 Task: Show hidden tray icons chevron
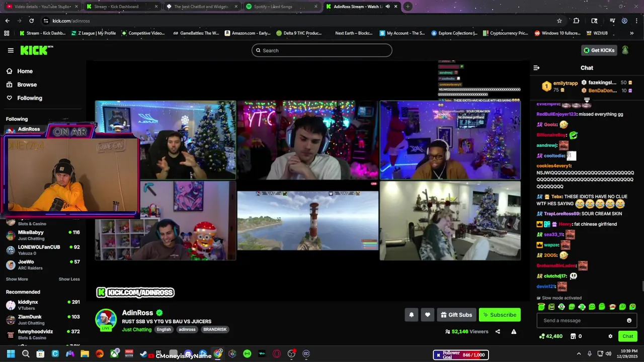pyautogui.click(x=579, y=353)
